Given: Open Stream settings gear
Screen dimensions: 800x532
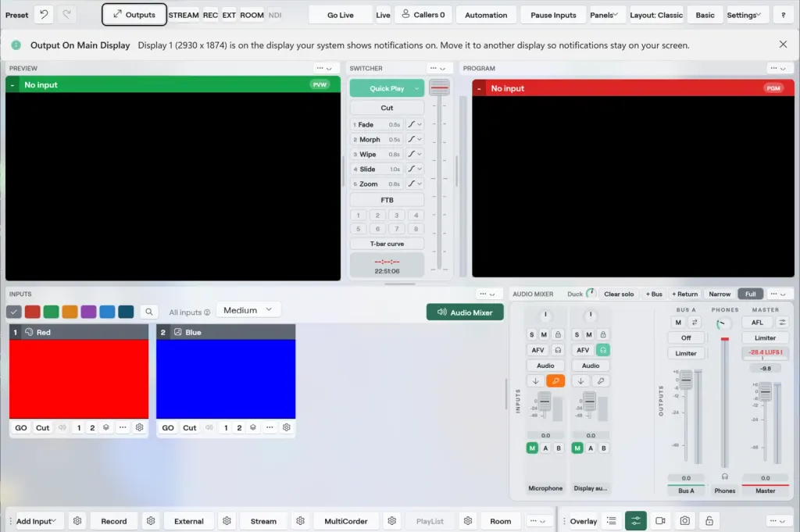Looking at the screenshot, I should [300, 521].
